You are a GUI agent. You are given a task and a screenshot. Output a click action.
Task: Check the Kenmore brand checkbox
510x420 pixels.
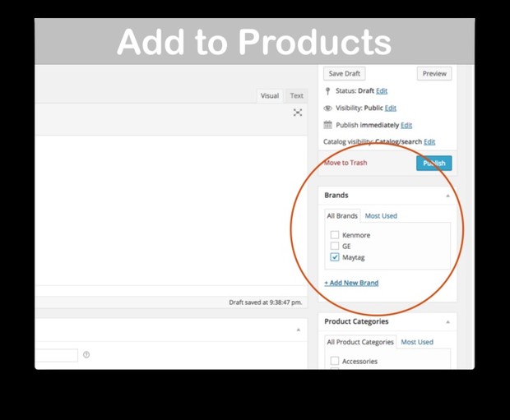[x=334, y=235]
